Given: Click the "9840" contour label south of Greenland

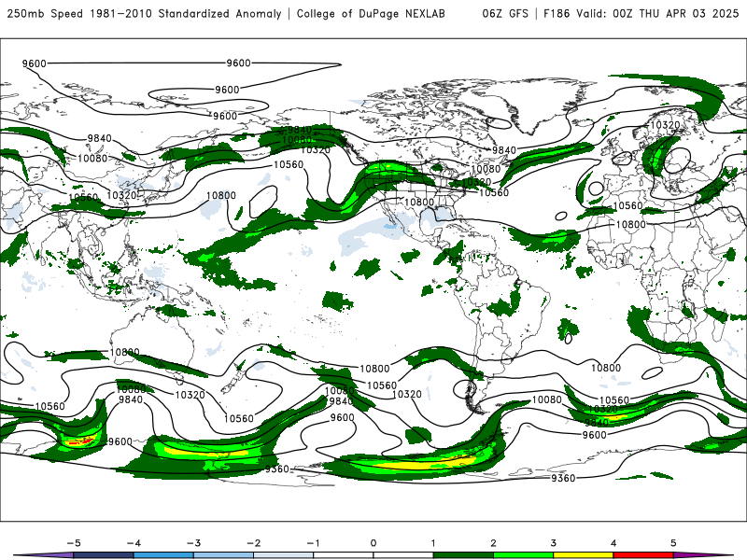Looking at the screenshot, I should coord(504,150).
